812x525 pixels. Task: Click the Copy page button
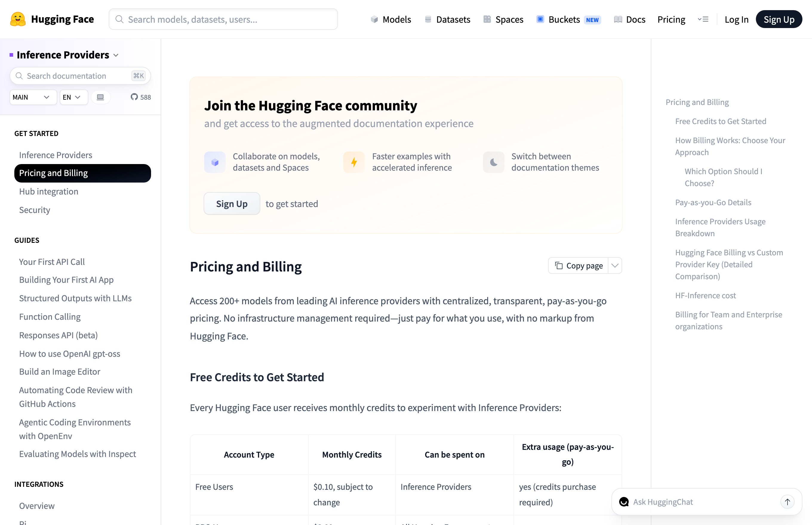578,265
